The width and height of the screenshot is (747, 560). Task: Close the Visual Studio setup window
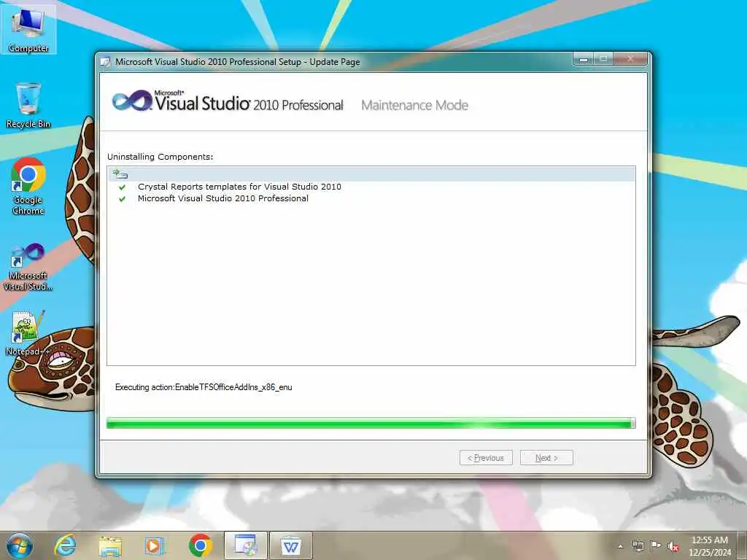(x=630, y=59)
